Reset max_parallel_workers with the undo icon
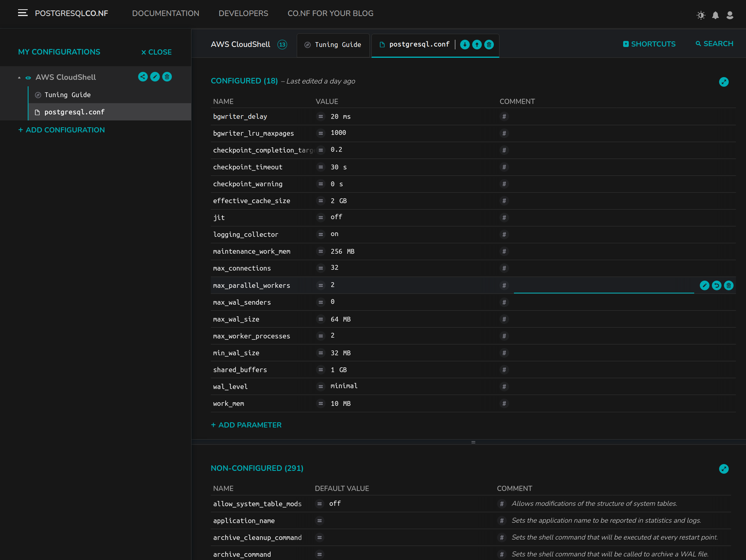 point(716,285)
